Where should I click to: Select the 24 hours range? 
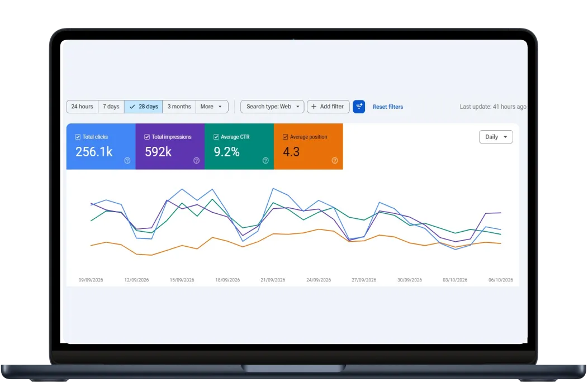(82, 107)
